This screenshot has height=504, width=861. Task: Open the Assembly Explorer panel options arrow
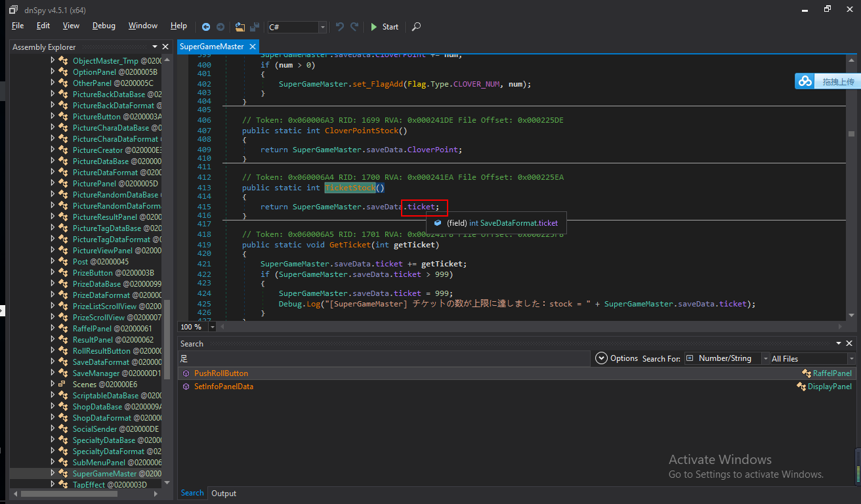pos(156,47)
